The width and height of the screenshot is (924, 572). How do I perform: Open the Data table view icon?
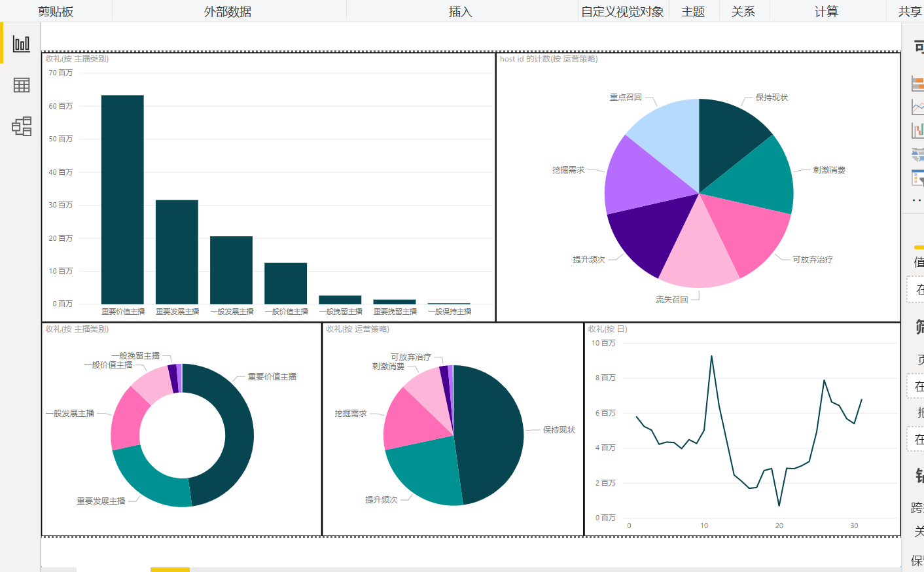pos(22,85)
